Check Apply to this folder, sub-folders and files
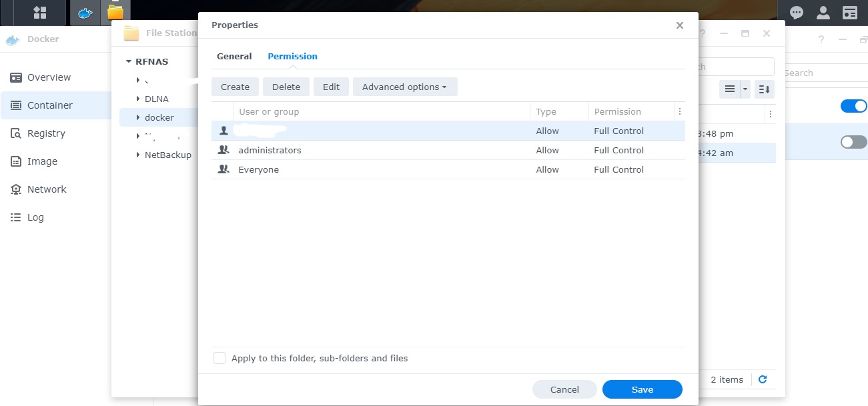Screen dimensions: 868x406 (220, 358)
